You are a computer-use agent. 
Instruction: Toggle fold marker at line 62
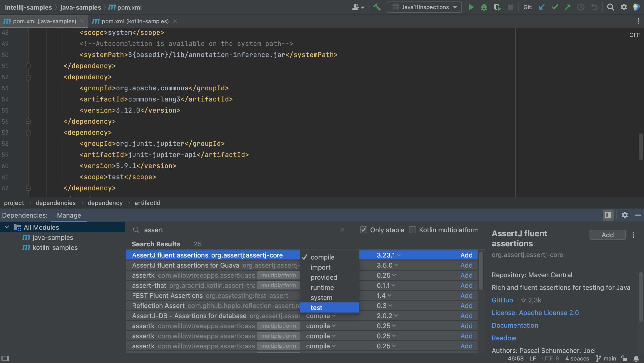28,188
